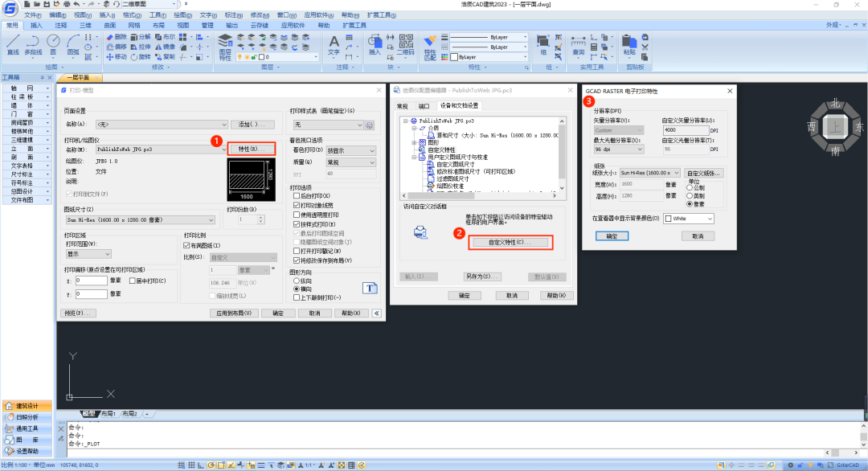Click the calculator icon in 实用工具 panel
Viewport: 868px width, 471px height.
(593, 47)
